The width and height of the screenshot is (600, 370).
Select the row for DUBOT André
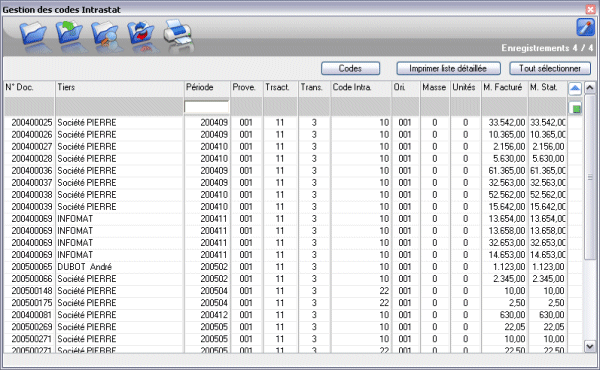(285, 267)
